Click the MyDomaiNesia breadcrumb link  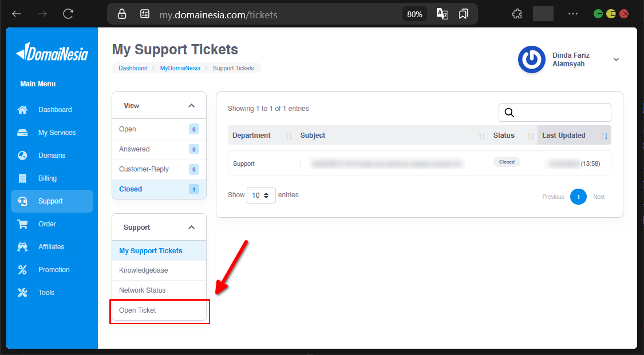[x=180, y=68]
